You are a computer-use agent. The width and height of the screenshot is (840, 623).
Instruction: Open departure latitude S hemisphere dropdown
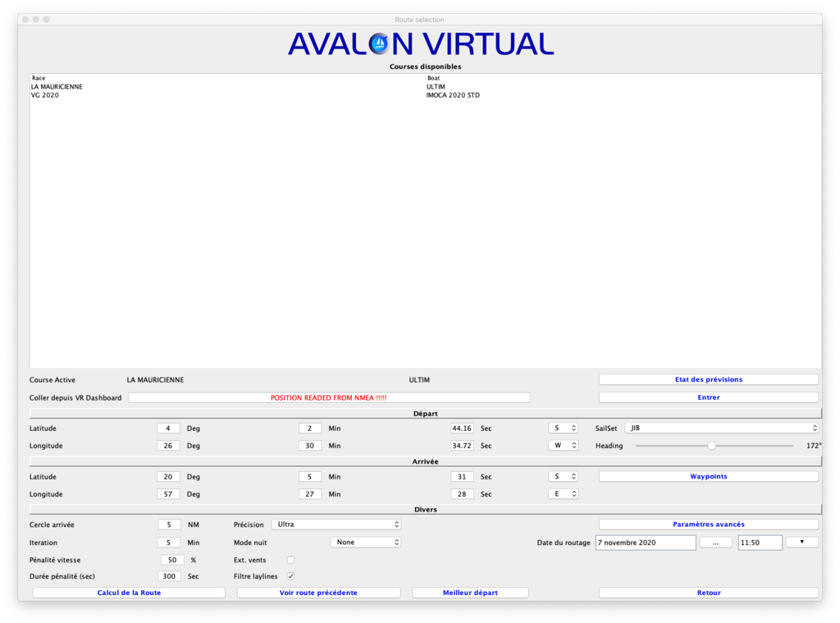[563, 428]
